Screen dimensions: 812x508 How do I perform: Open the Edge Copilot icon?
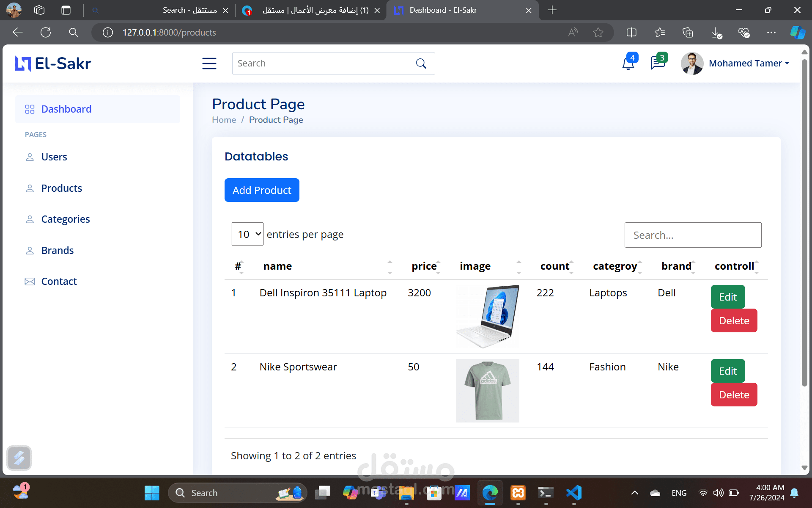[x=798, y=32]
